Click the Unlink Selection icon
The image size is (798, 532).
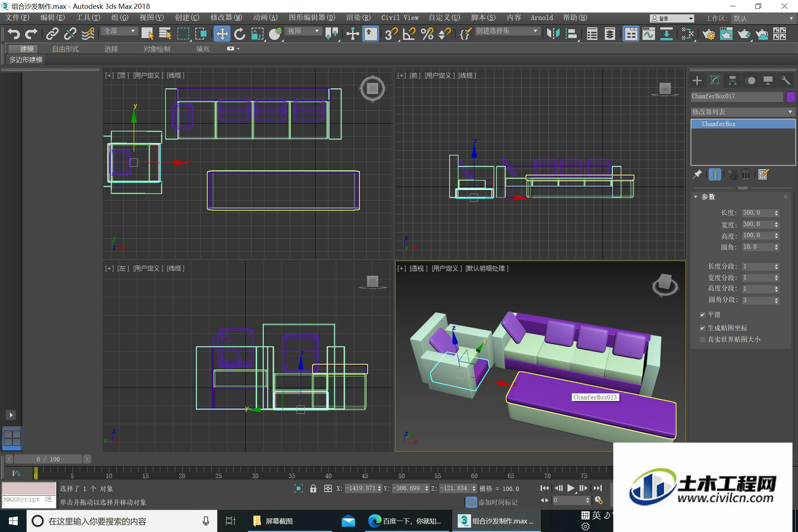70,34
